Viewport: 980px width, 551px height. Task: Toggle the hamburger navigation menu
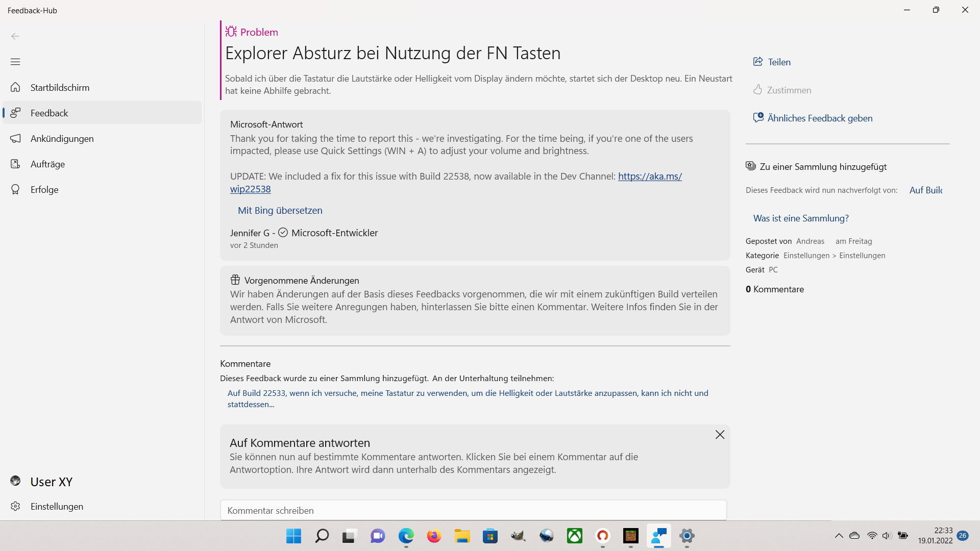click(15, 62)
